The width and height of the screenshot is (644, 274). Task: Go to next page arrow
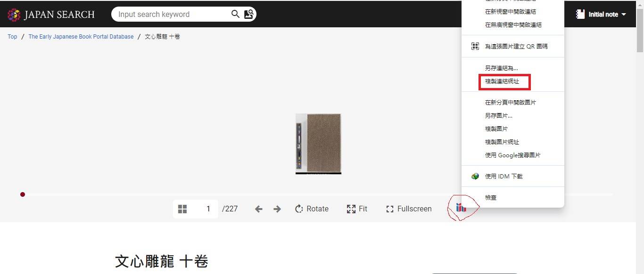277,209
